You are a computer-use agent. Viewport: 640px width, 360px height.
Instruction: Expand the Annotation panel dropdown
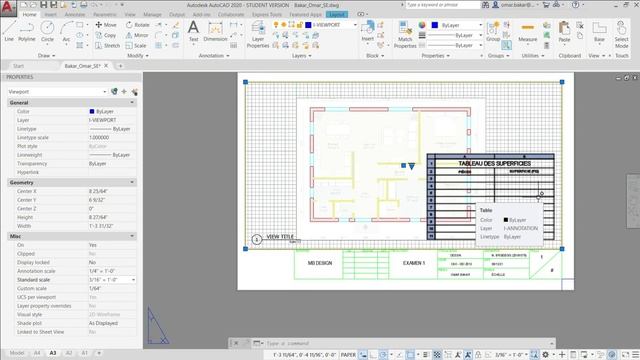pyautogui.click(x=214, y=56)
